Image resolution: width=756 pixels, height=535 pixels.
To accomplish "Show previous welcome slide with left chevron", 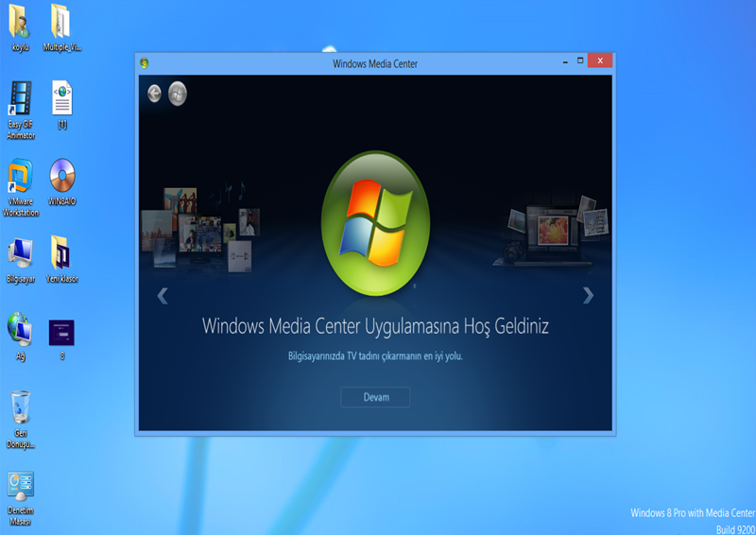I will [163, 296].
